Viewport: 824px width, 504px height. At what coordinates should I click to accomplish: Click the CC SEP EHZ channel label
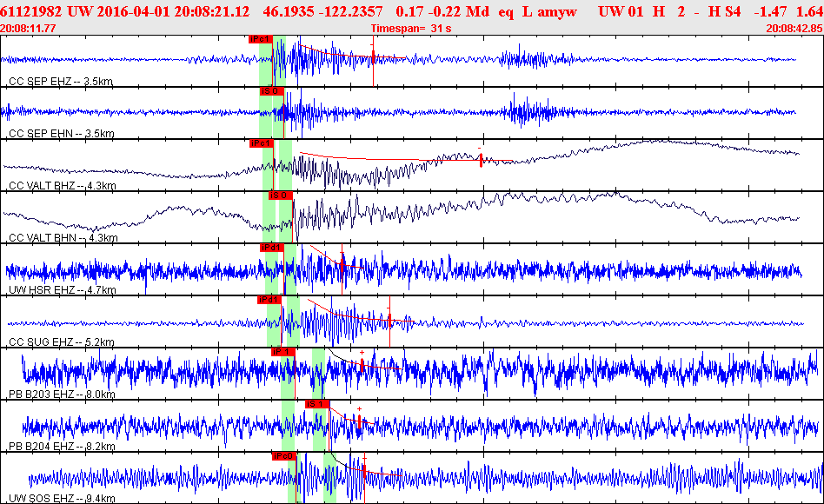61,82
